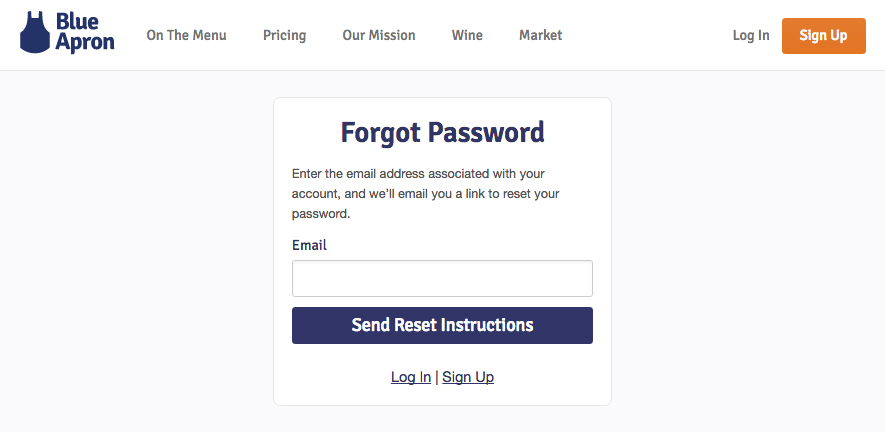
Task: Click Log In in the top header
Action: click(751, 36)
